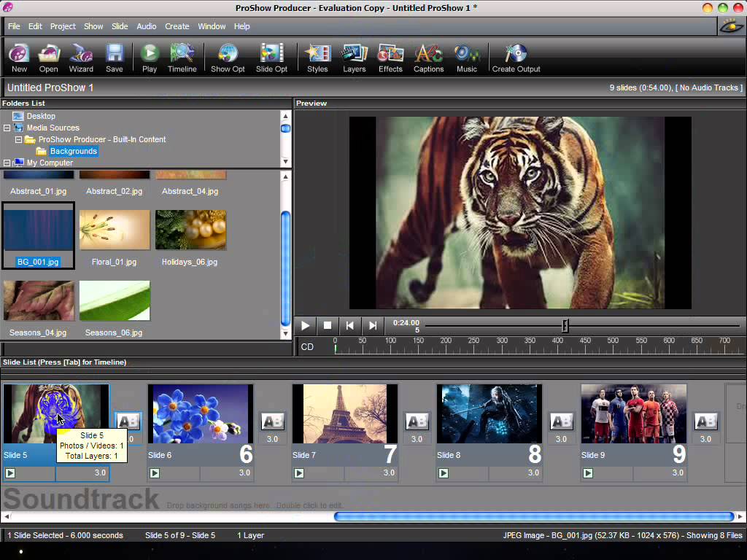Screen dimensions: 747x560
Task: Select the Holidays_06.jpg thumbnail
Action: coord(190,230)
